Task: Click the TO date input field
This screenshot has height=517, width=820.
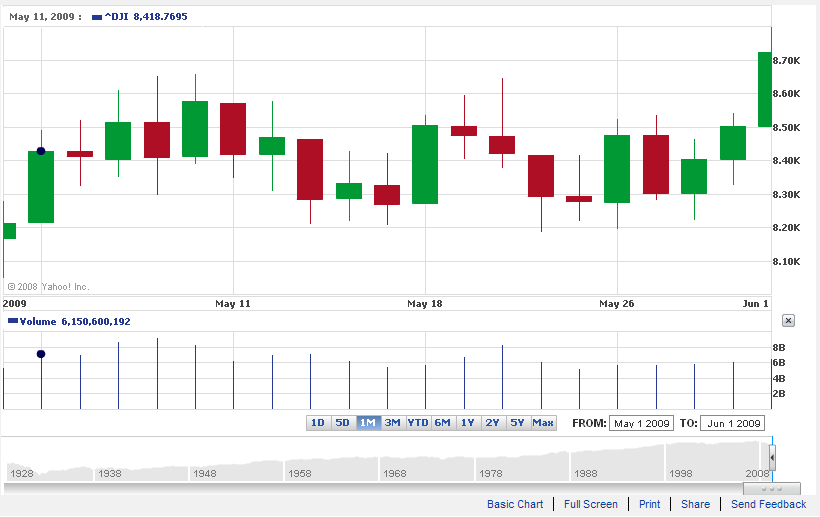Action: pyautogui.click(x=732, y=423)
